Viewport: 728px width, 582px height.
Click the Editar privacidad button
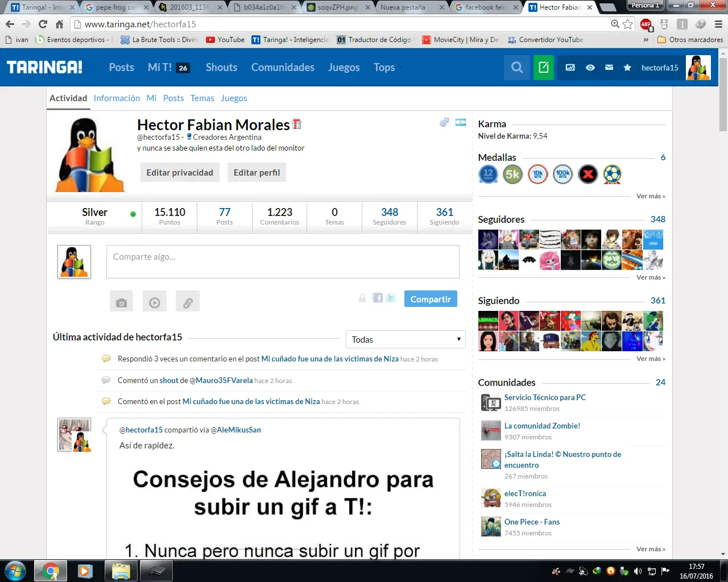click(x=180, y=172)
